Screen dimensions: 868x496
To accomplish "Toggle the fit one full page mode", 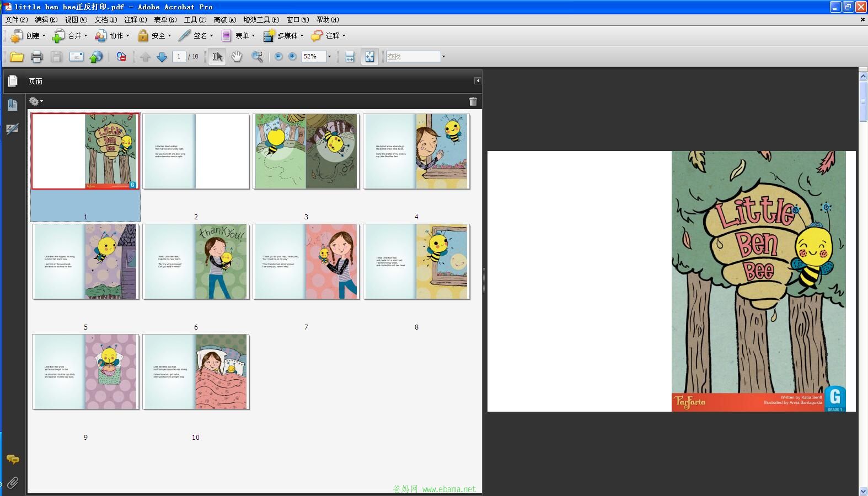I will pyautogui.click(x=369, y=57).
